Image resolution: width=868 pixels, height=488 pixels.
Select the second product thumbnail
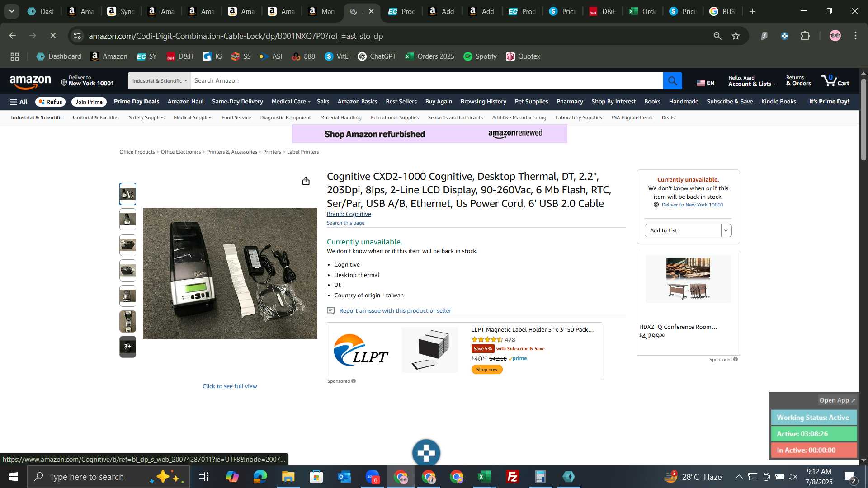[127, 220]
